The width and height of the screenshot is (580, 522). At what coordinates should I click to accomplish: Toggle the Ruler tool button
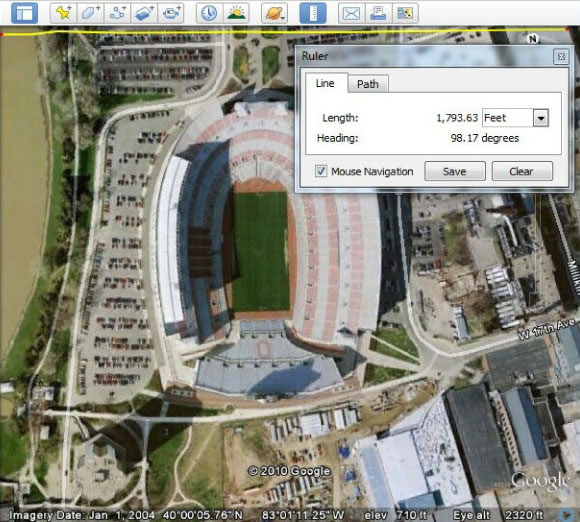[x=313, y=13]
